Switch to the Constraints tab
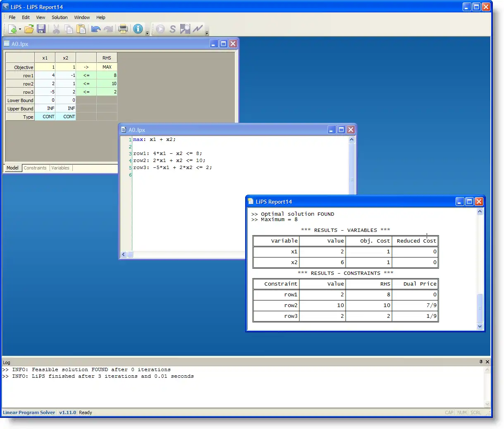 coord(35,168)
